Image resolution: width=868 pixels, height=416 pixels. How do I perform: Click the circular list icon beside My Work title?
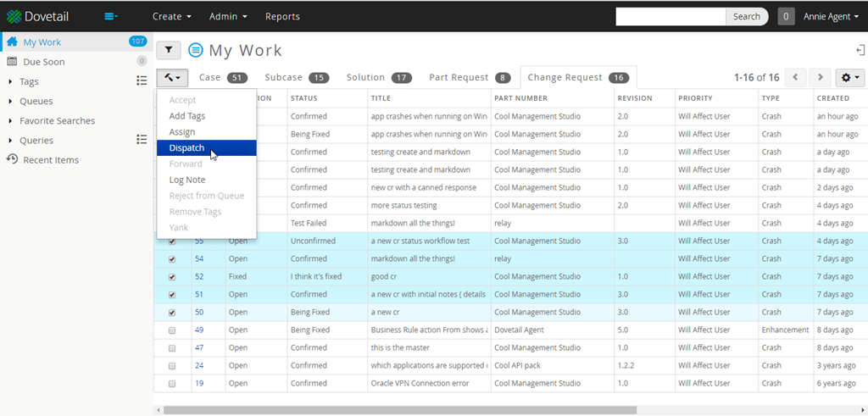(x=196, y=50)
